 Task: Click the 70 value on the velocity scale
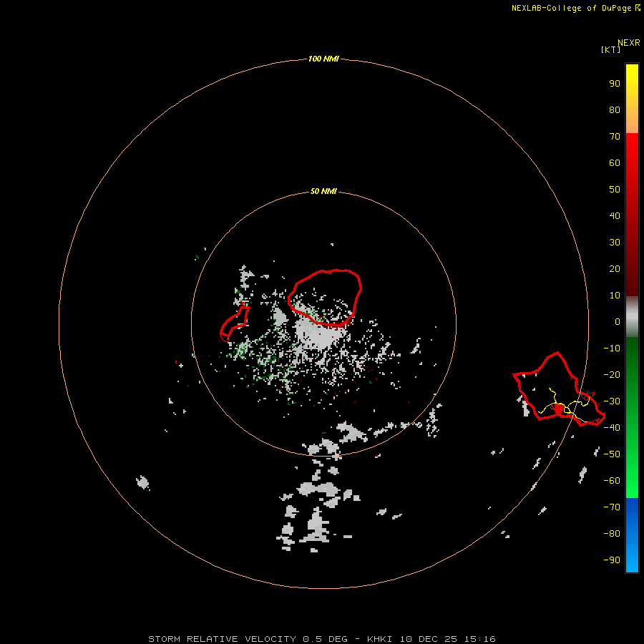(615, 137)
